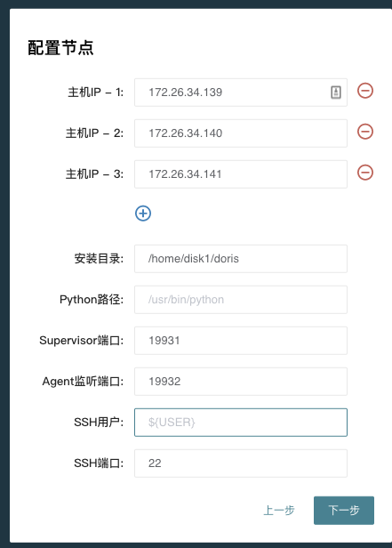Edit install directory /home/disk1/doris
The height and width of the screenshot is (548, 392).
[x=241, y=259]
